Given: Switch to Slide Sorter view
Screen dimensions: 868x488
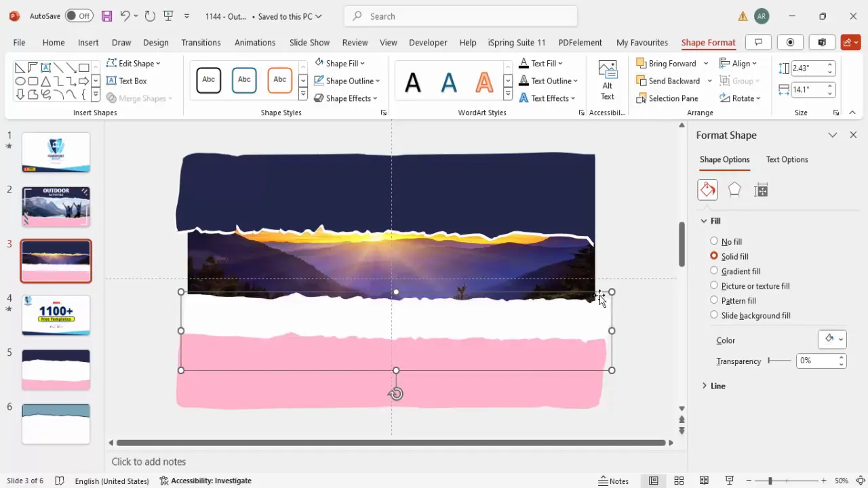Looking at the screenshot, I should [x=679, y=481].
